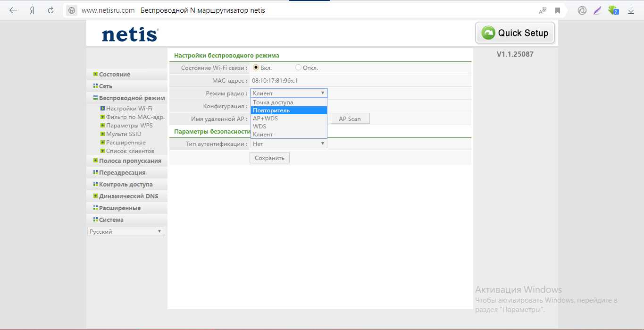Open Параметры WPS submenu item

pyautogui.click(x=129, y=126)
